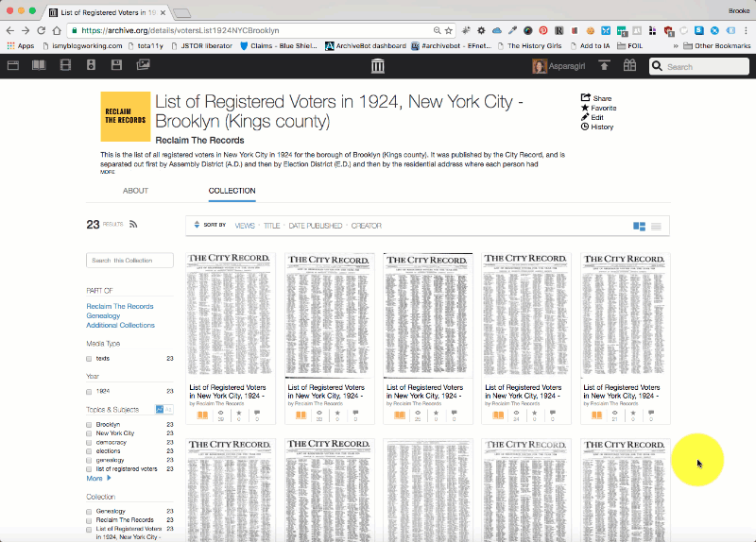The height and width of the screenshot is (542, 756).
Task: Click Chrome three-dot menu icon
Action: pyautogui.click(x=746, y=30)
